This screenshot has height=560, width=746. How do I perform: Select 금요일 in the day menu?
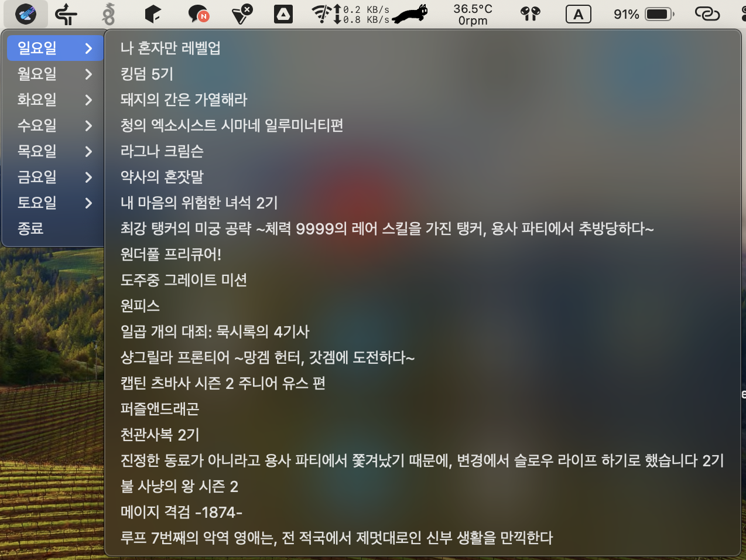pos(55,177)
